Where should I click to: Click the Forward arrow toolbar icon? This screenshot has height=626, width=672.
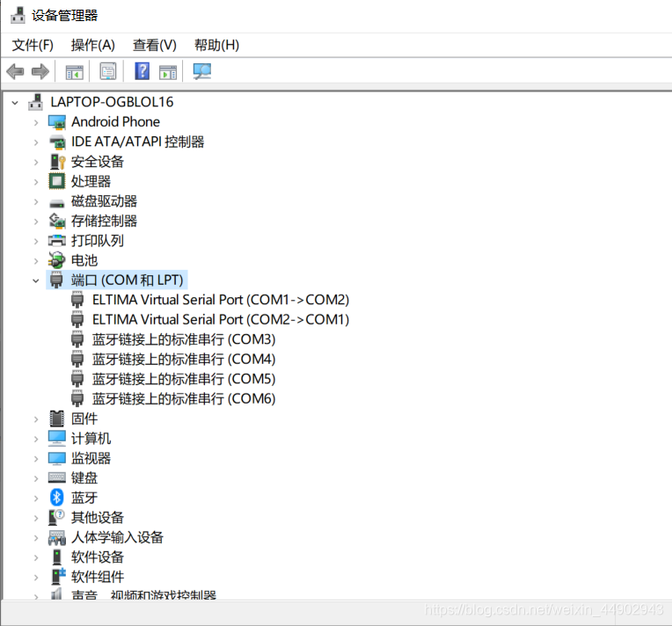click(x=40, y=71)
